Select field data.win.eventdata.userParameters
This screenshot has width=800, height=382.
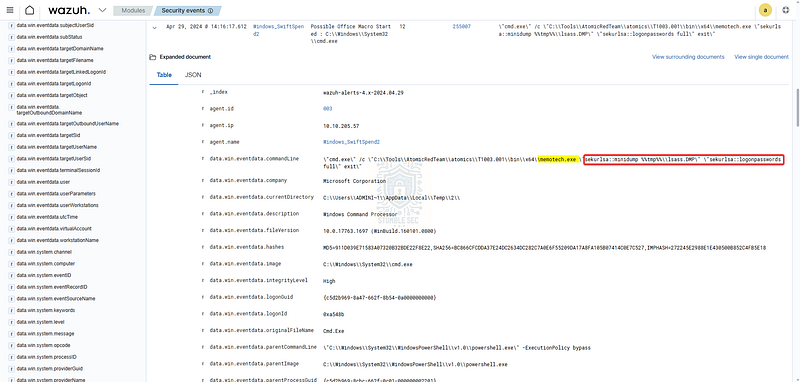tap(56, 193)
